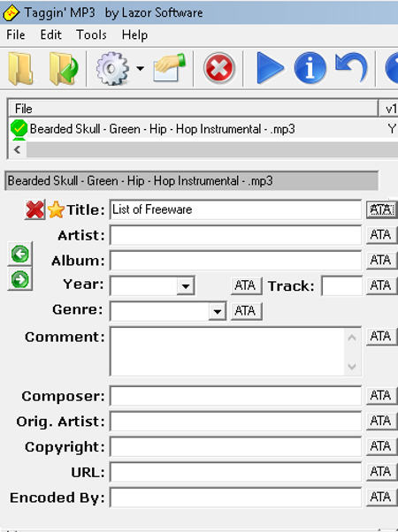Screen dimensions: 398x532
Task: Open the Year dropdown list
Action: coord(186,286)
